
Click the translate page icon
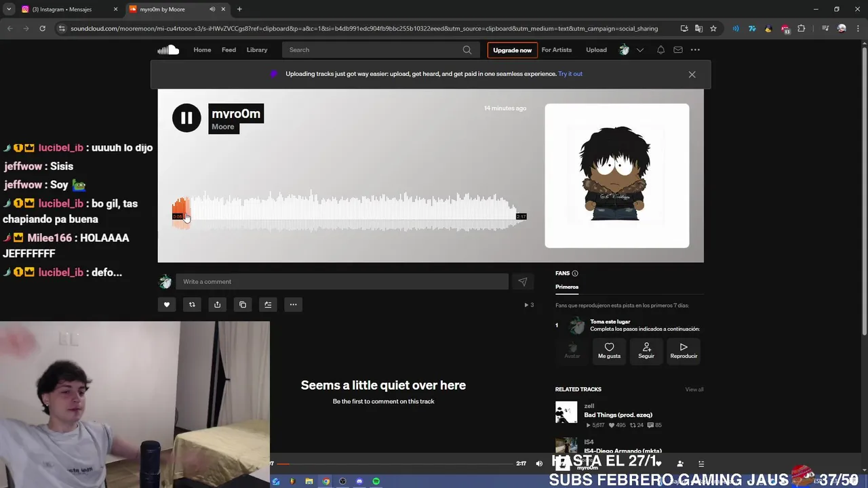pyautogui.click(x=698, y=28)
